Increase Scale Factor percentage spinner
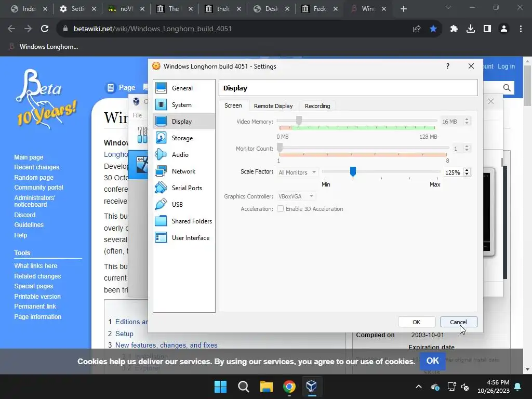The image size is (532, 399). pyautogui.click(x=467, y=170)
